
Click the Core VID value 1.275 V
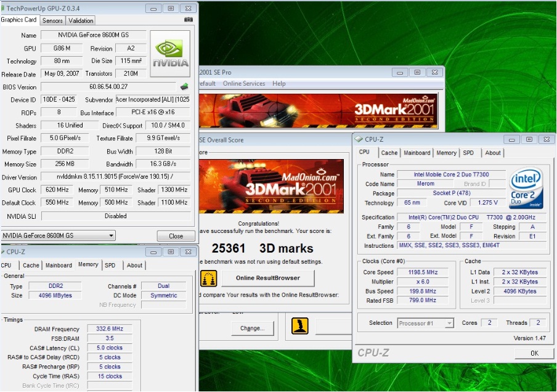tap(487, 203)
